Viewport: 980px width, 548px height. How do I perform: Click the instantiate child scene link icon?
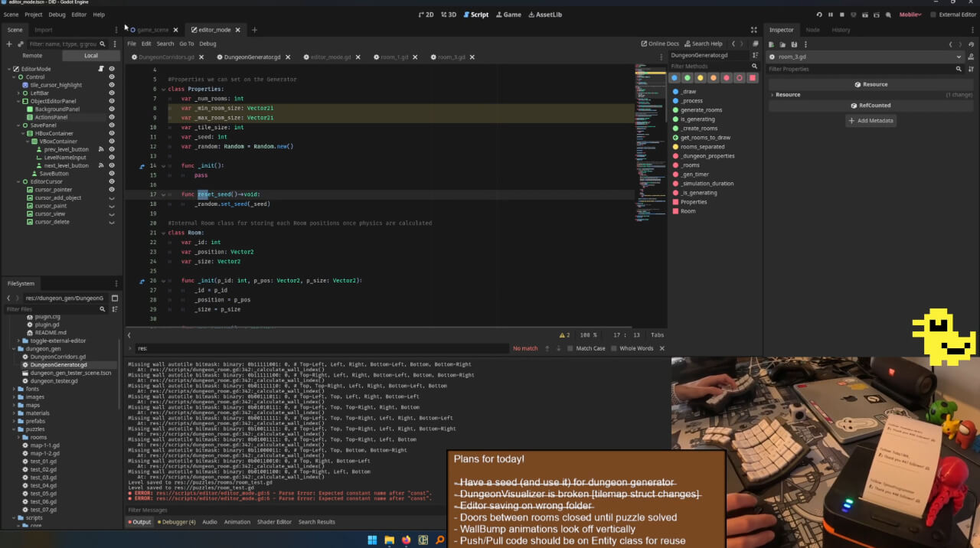(x=21, y=44)
